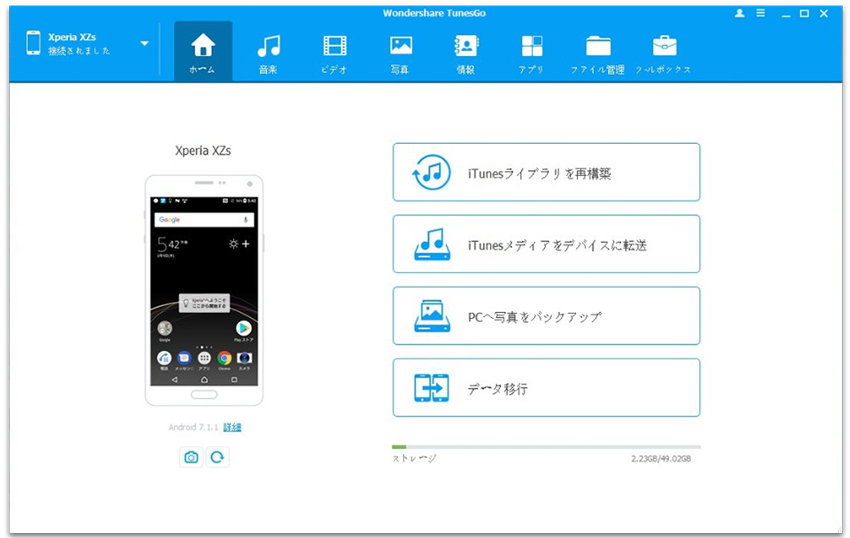850x538 pixels.
Task: Click the phone screen preview image
Action: [x=204, y=291]
